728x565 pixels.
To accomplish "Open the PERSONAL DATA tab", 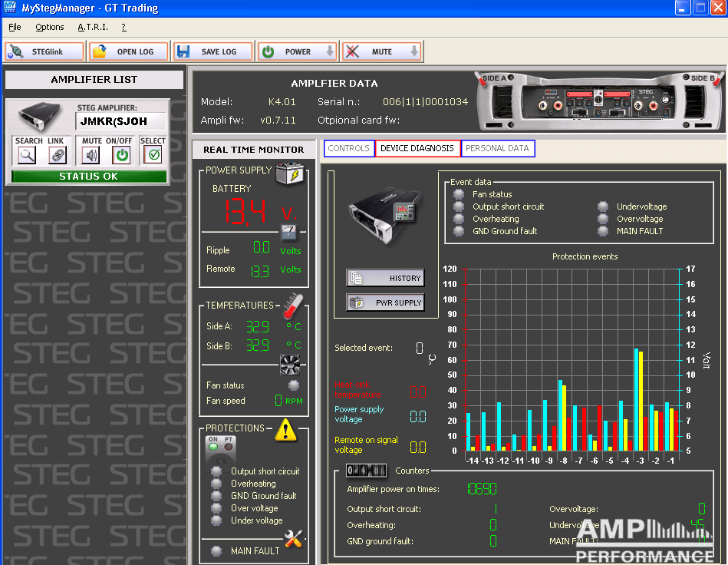I will [x=497, y=148].
